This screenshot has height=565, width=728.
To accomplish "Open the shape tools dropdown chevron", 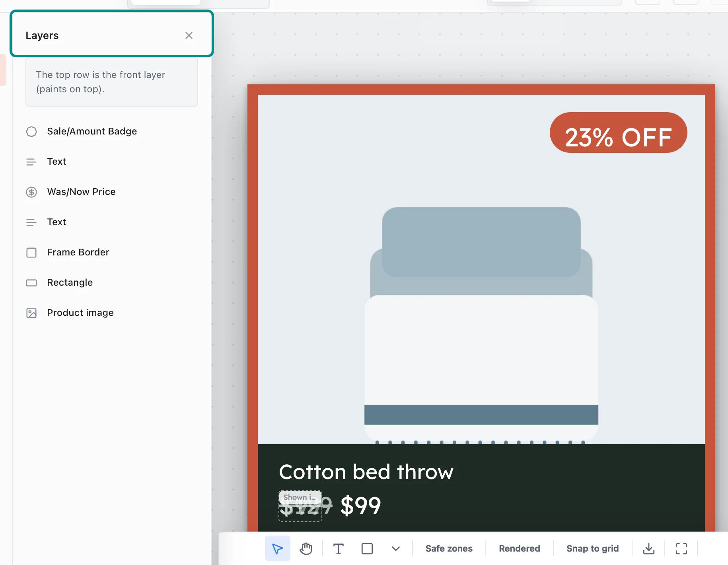I will (395, 549).
